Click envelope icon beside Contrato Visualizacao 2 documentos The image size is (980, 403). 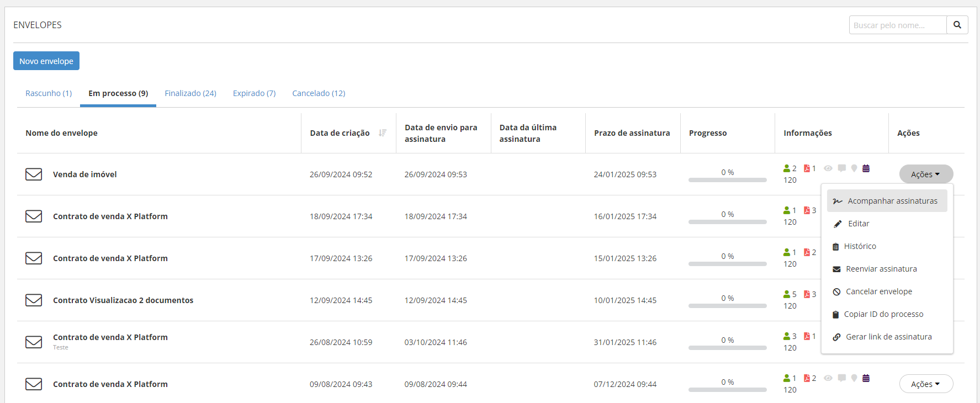(34, 300)
